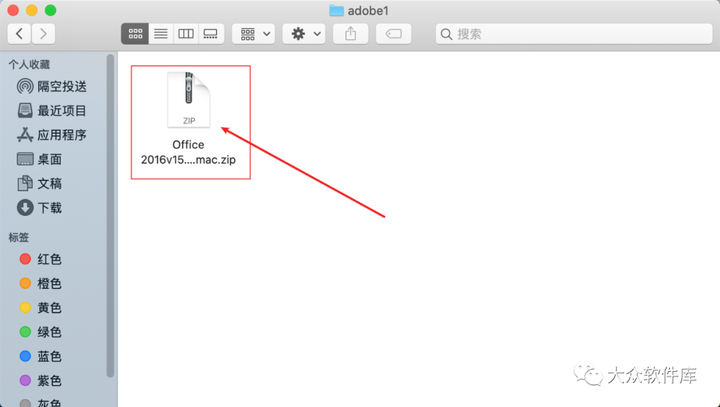
Task: Switch to column view mode
Action: coord(186,34)
